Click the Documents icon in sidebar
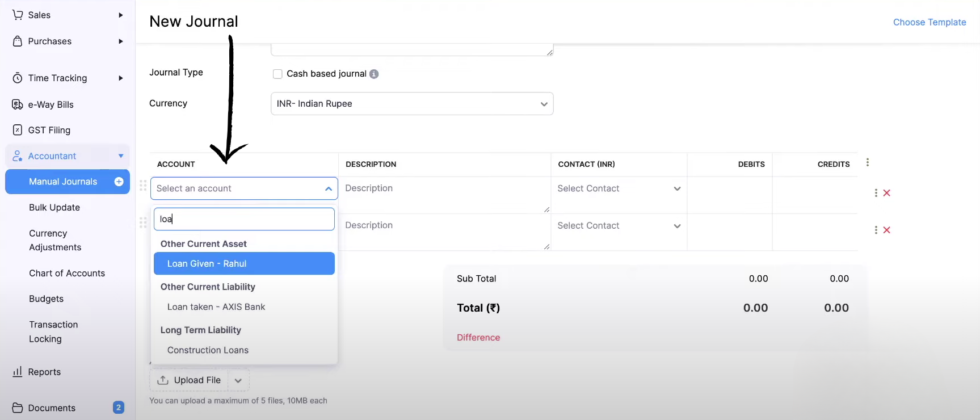The height and width of the screenshot is (420, 980). (x=17, y=408)
